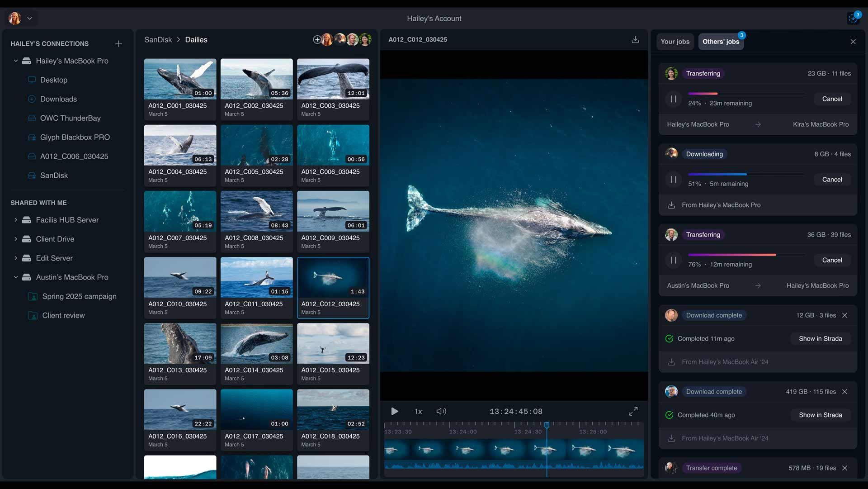Pause the 23 GB transfer to Kira
This screenshot has width=868, height=489.
point(673,99)
